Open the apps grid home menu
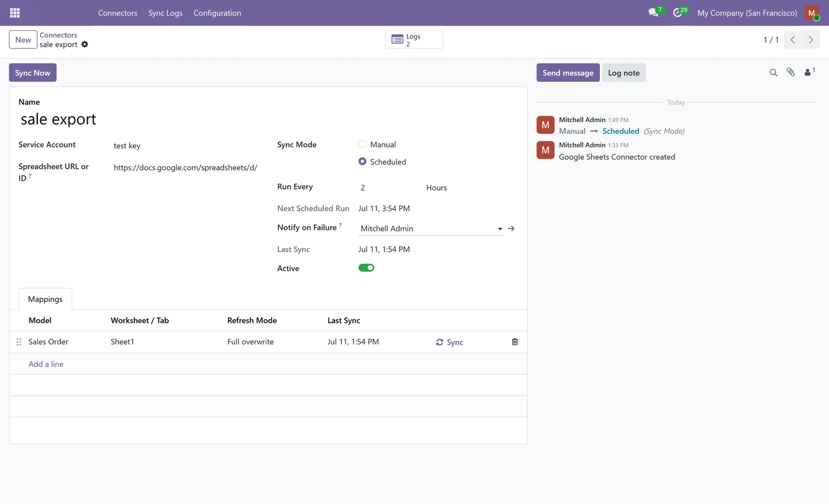Viewport: 829px width, 504px height. (15, 12)
